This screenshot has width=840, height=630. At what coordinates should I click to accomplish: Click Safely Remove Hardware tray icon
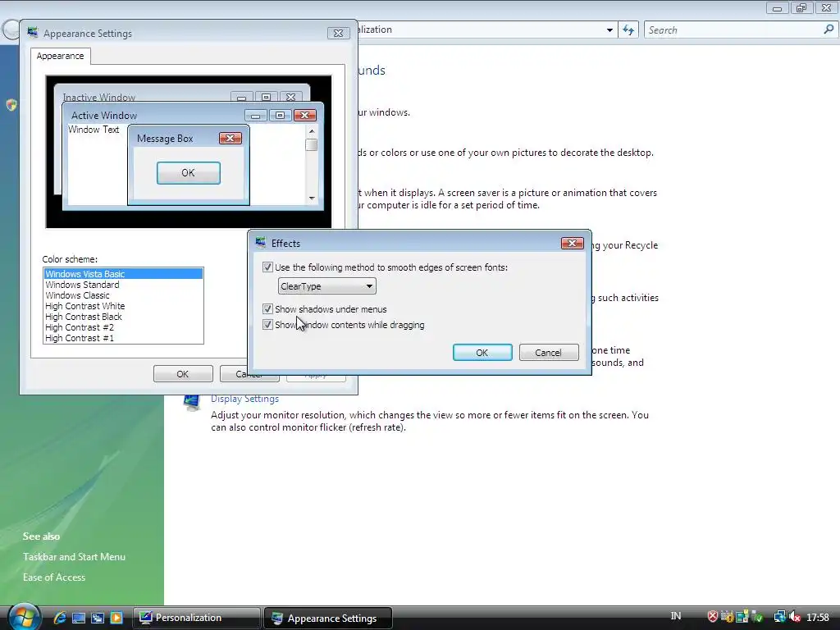[757, 617]
